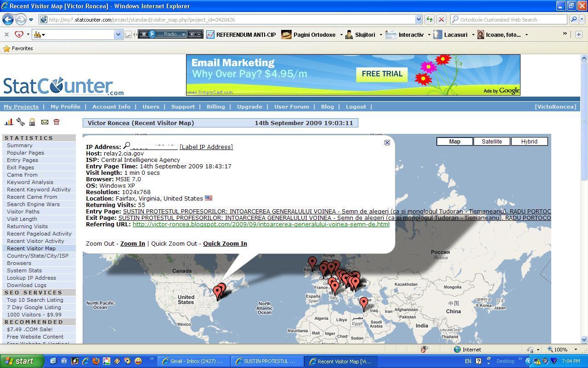Open Keyword Analysis in the sidebar
Screen dimensions: 588x368
30,182
